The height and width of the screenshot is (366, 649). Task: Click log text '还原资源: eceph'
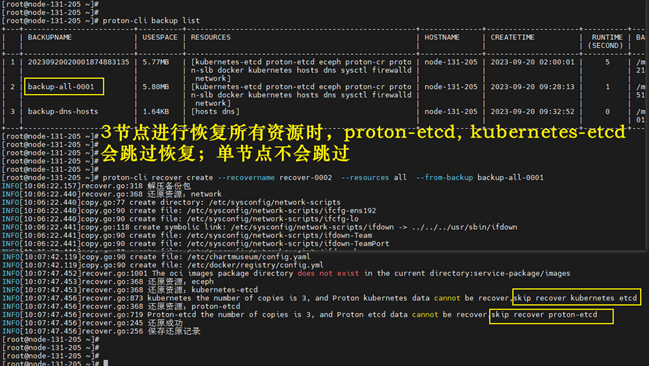coord(180,282)
